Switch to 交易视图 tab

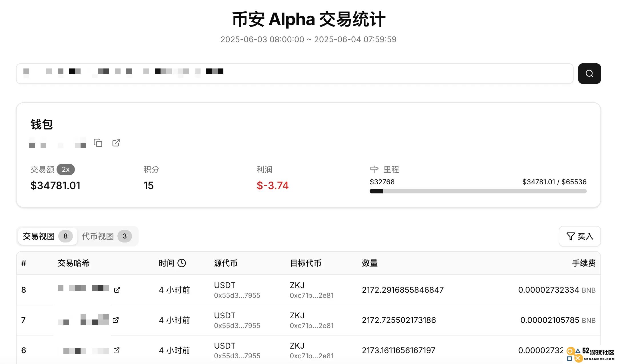pos(47,236)
